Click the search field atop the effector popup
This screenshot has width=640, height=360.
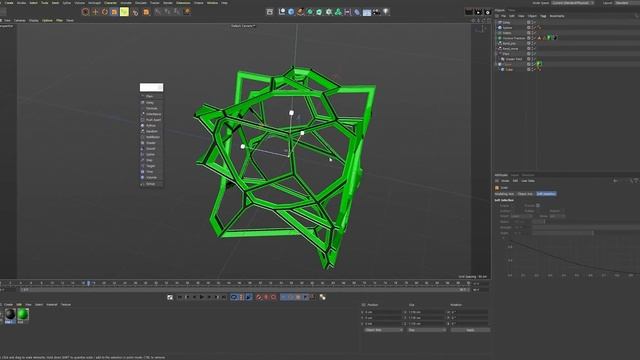[151, 87]
